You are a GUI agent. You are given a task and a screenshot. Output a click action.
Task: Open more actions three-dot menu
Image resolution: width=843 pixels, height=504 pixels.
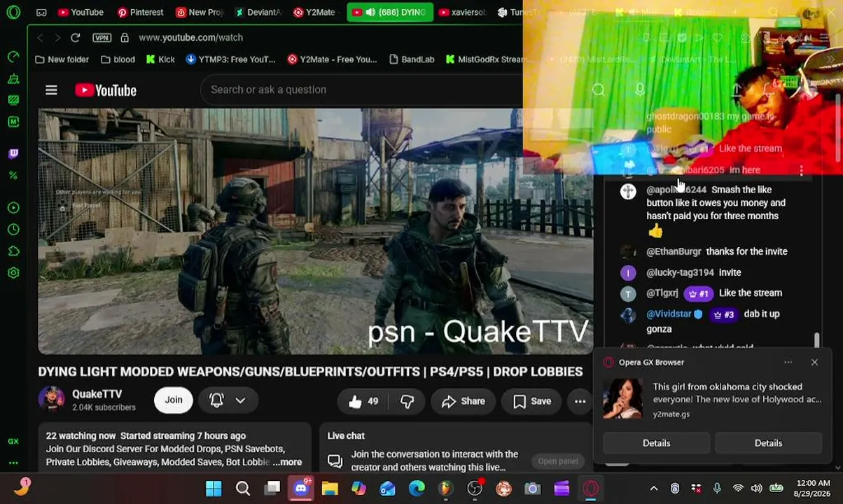pyautogui.click(x=580, y=401)
